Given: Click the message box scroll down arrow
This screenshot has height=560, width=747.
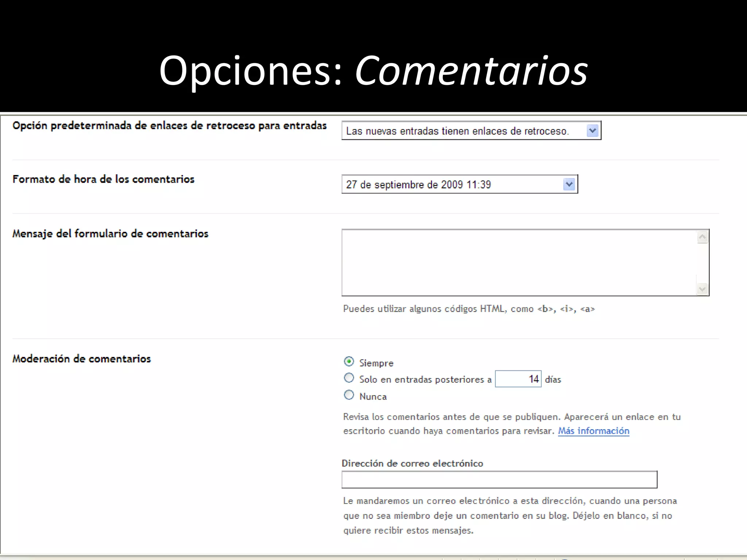Looking at the screenshot, I should (703, 289).
